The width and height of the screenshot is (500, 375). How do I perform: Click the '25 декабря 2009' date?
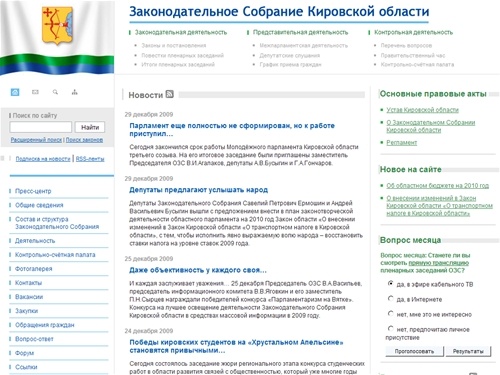click(x=149, y=259)
